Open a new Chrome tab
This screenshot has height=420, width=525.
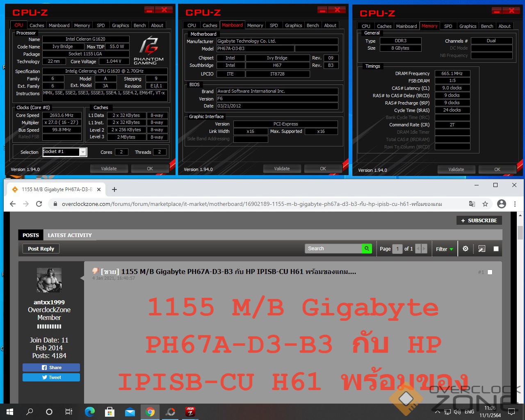114,189
